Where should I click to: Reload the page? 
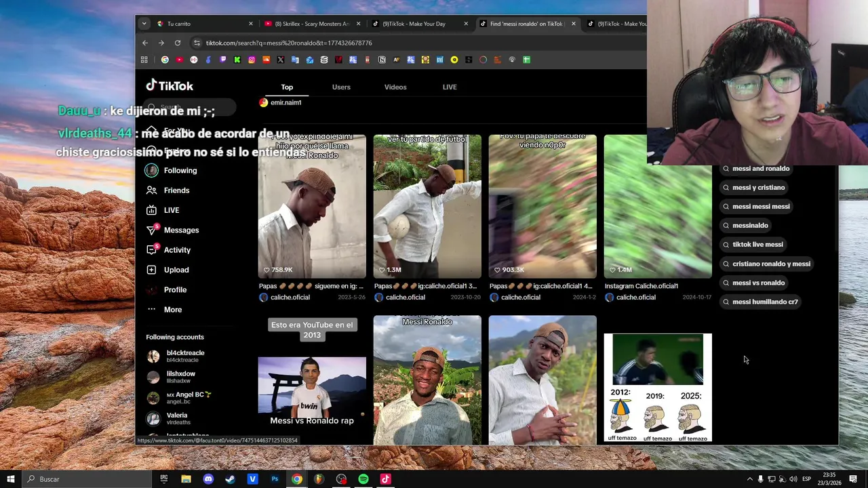click(x=178, y=43)
